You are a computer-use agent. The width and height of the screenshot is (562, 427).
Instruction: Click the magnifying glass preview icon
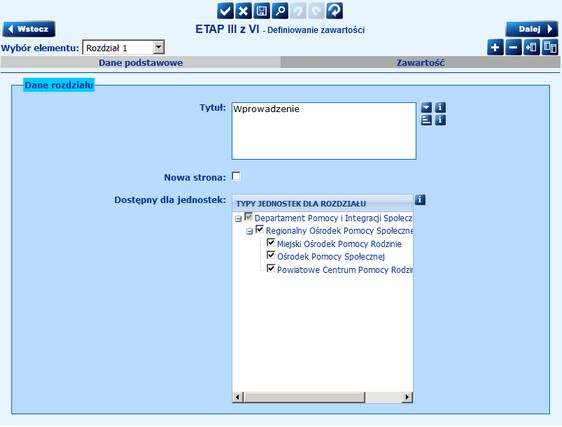[x=280, y=11]
